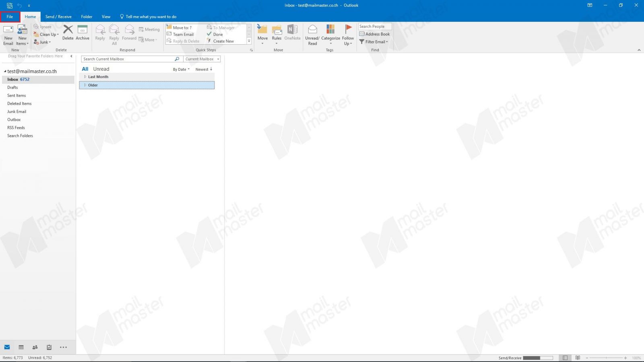Click the Send/Receive All Folders quick access icon
This screenshot has width=644, height=362.
pos(10,6)
